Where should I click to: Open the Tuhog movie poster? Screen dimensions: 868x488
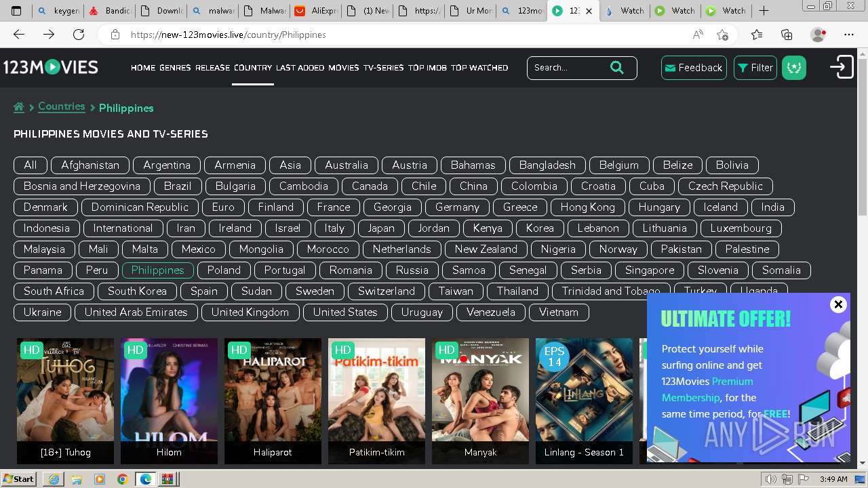tap(65, 401)
